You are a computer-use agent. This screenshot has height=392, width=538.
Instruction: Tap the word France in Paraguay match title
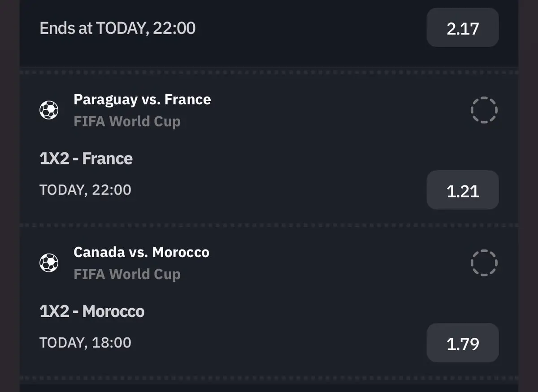coord(187,99)
